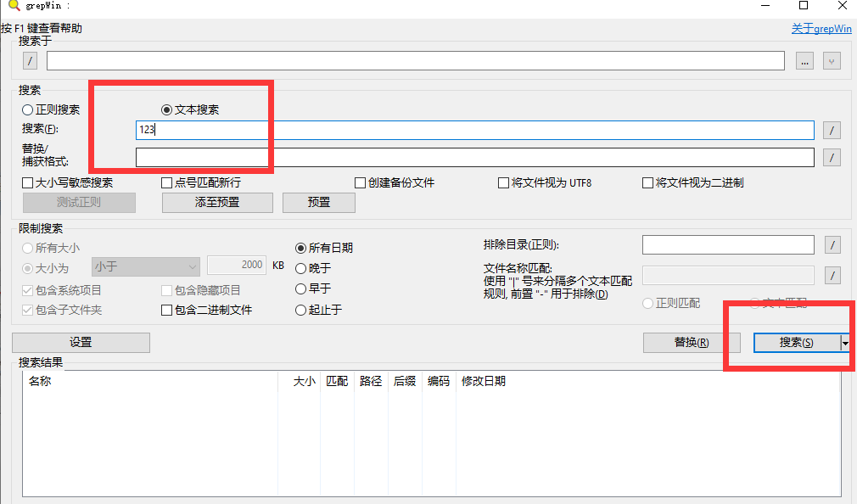Viewport: 857px width, 504px height.
Task: Click the 名称 column header in results
Action: click(40, 382)
